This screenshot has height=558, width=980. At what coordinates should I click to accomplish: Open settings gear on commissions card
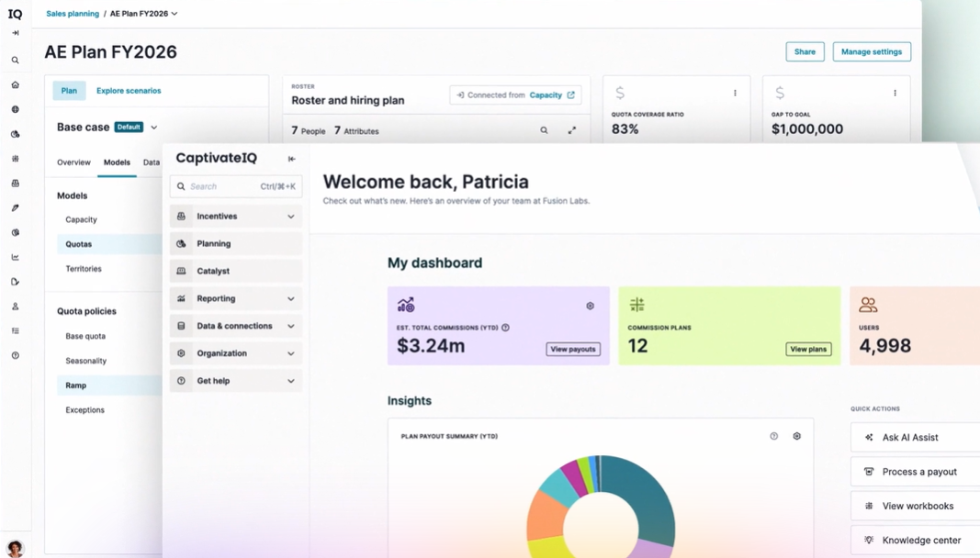[x=590, y=306]
